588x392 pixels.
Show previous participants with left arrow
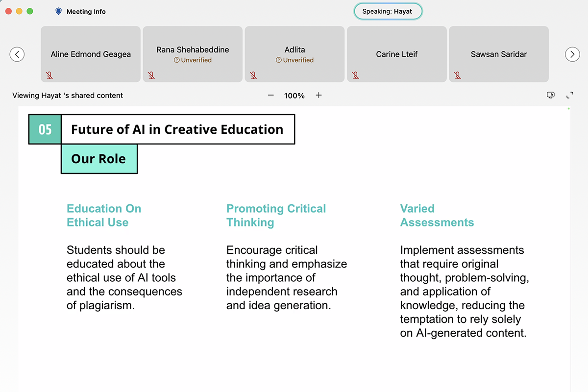[x=17, y=54]
